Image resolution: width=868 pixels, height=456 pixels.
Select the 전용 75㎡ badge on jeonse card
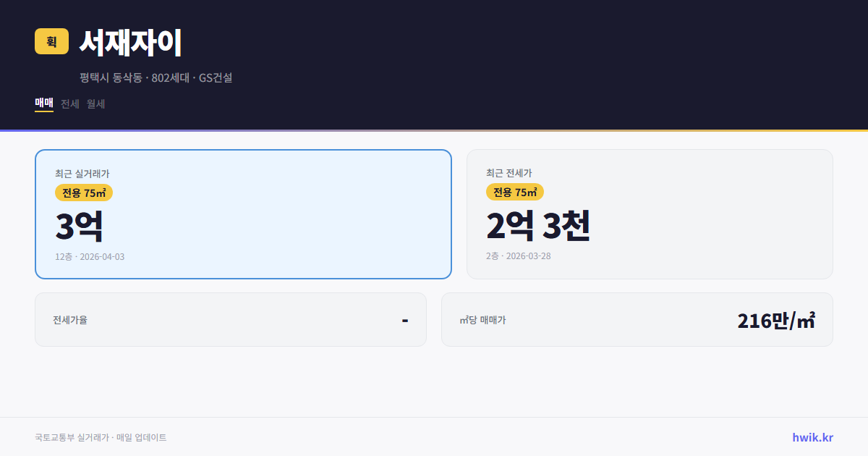(514, 193)
